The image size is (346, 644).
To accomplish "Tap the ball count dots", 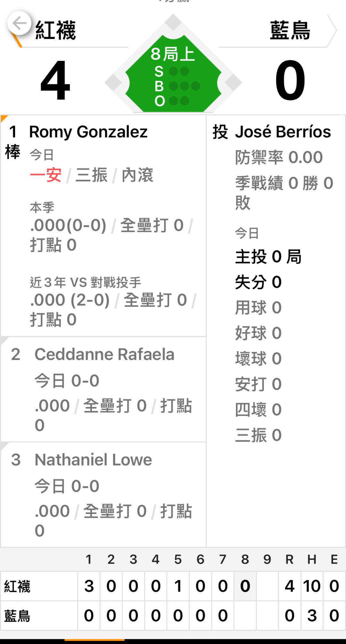I will coord(184,86).
